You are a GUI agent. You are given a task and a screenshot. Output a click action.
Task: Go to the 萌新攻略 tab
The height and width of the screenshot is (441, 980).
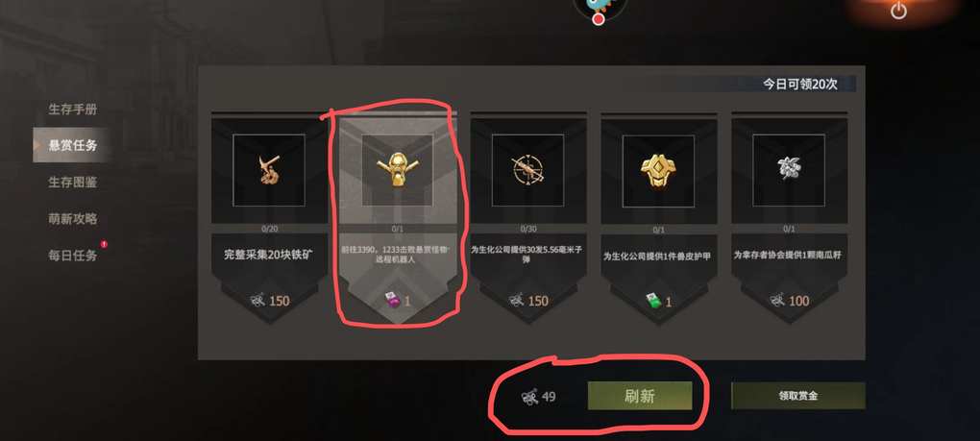[73, 219]
